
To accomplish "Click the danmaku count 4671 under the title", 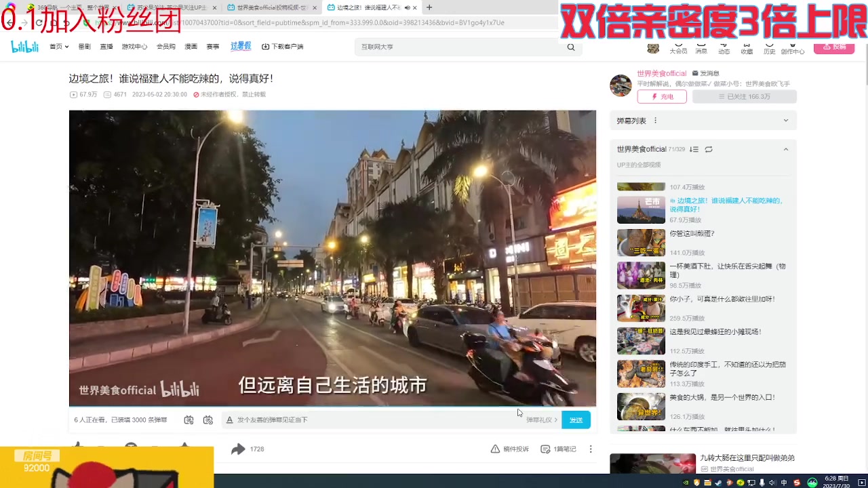I will coord(115,95).
